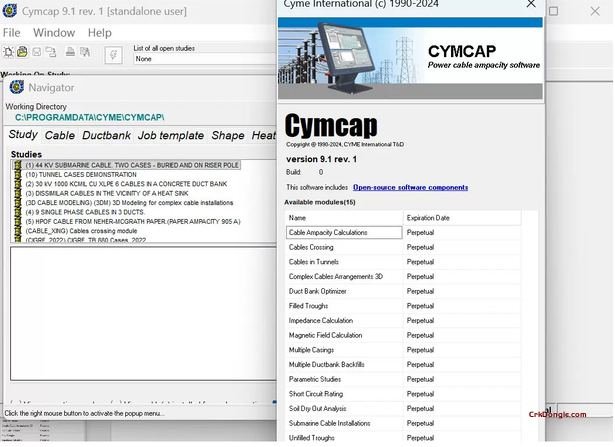Click the icon beside DISSIMILAR CABLES study

click(x=18, y=194)
